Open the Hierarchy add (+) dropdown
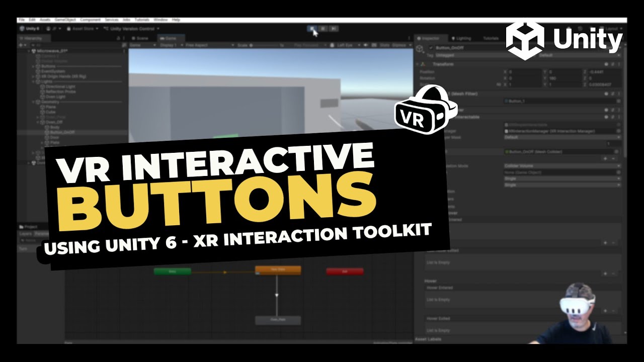Image resolution: width=644 pixels, height=362 pixels. pyautogui.click(x=22, y=45)
